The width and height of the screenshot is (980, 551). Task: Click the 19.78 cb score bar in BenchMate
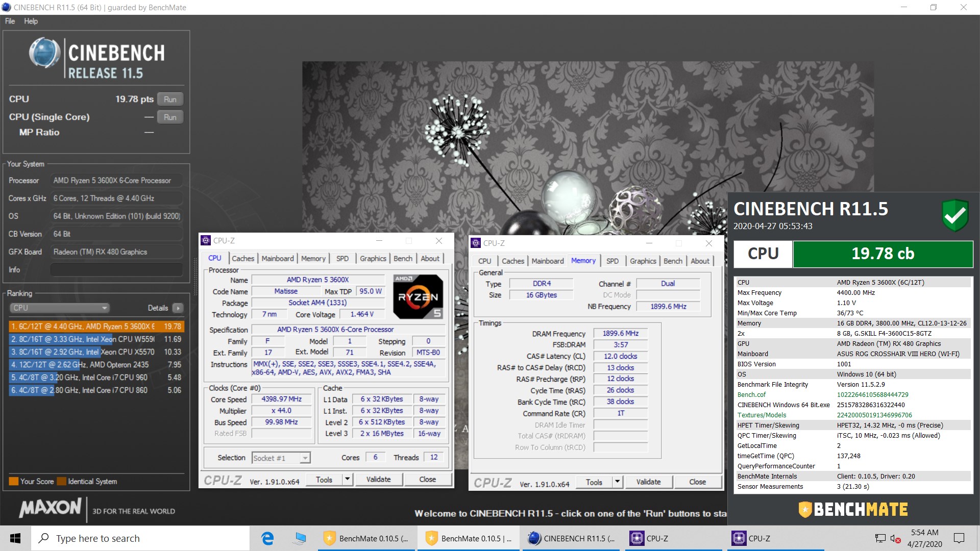tap(883, 254)
